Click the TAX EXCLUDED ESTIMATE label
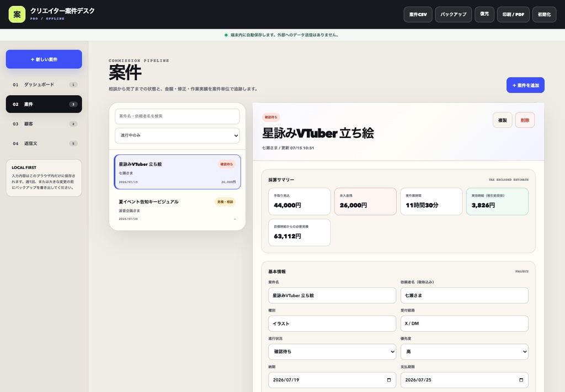The image size is (565, 392). (508, 180)
